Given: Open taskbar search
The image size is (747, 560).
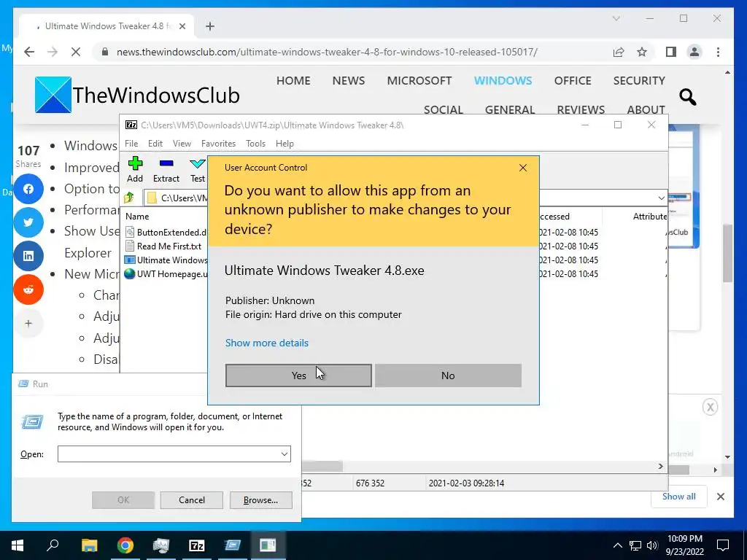Looking at the screenshot, I should [x=53, y=545].
